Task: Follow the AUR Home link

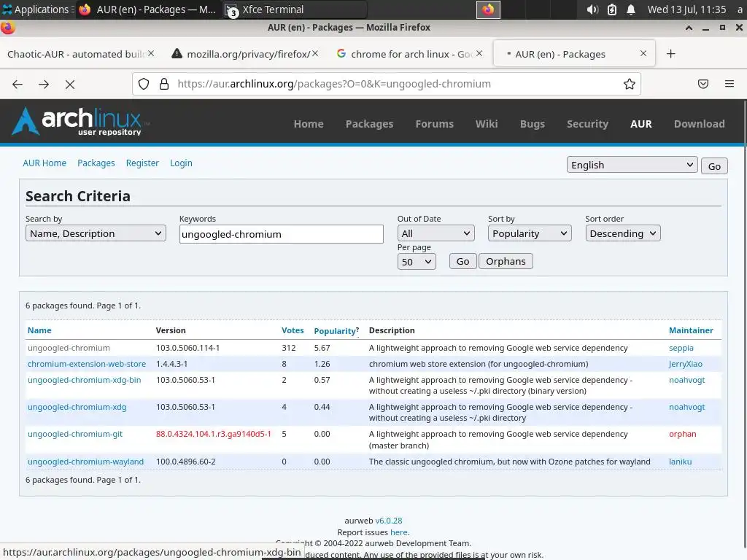Action: click(44, 163)
